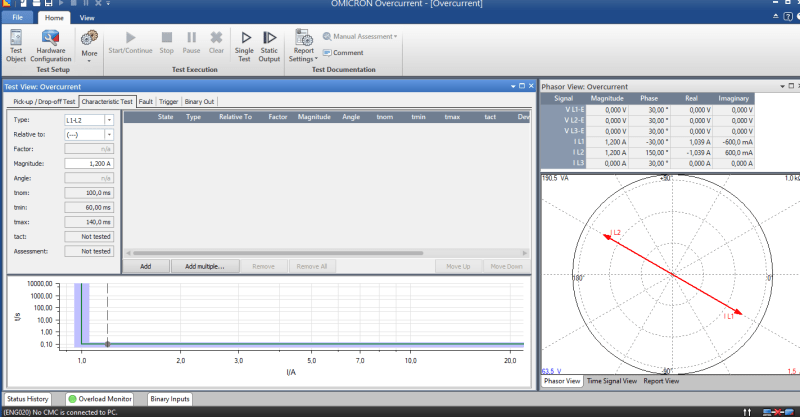Expand the Relative to dropdown

point(109,135)
